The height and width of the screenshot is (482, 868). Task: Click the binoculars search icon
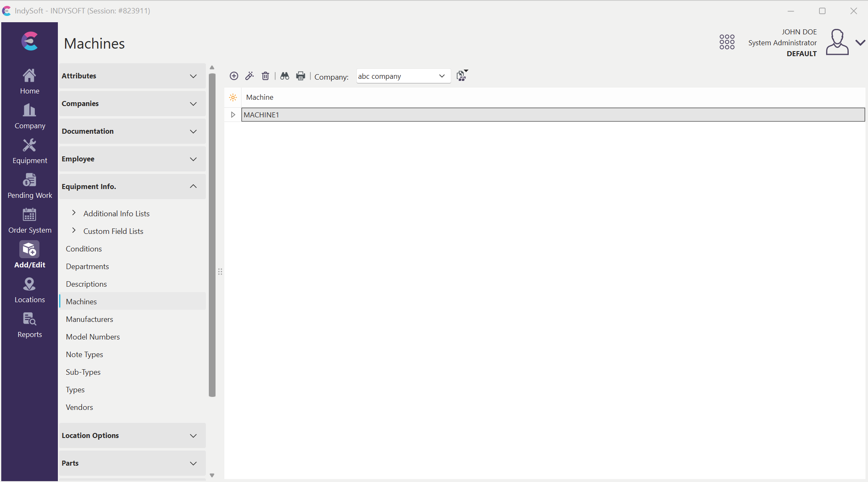pos(285,76)
